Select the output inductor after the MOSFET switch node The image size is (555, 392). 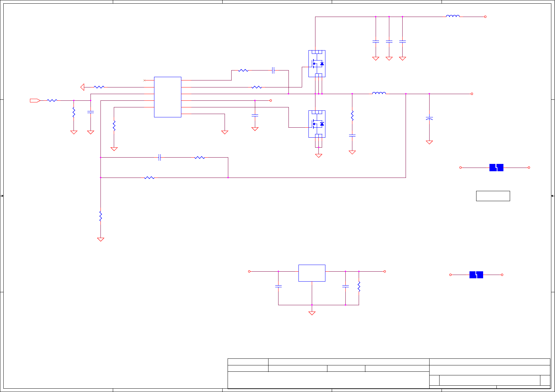[379, 93]
